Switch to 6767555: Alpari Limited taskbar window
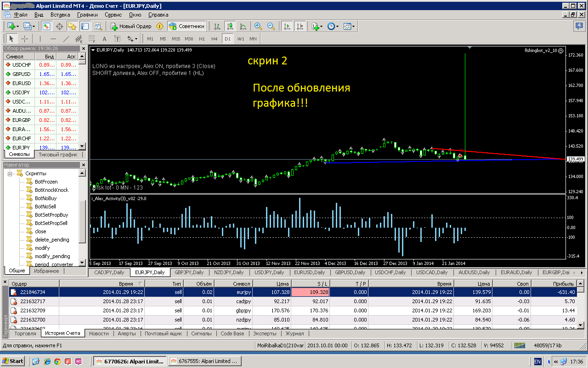This screenshot has height=368, width=588. coord(205,361)
